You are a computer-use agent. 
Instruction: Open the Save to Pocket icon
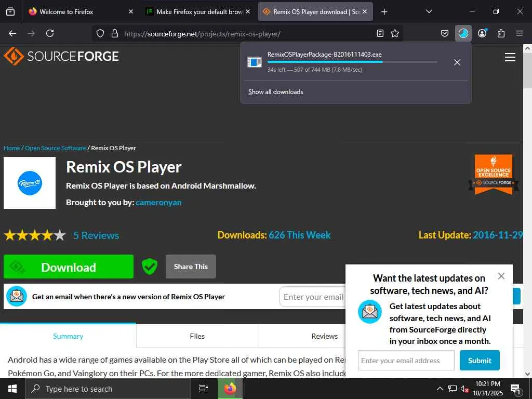[x=445, y=33]
